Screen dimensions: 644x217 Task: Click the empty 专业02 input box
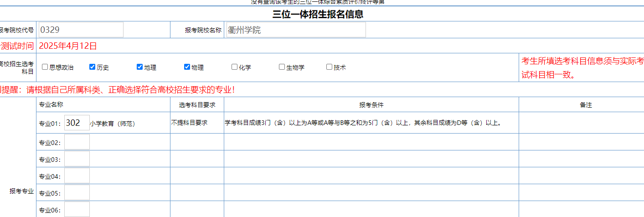pyautogui.click(x=77, y=142)
